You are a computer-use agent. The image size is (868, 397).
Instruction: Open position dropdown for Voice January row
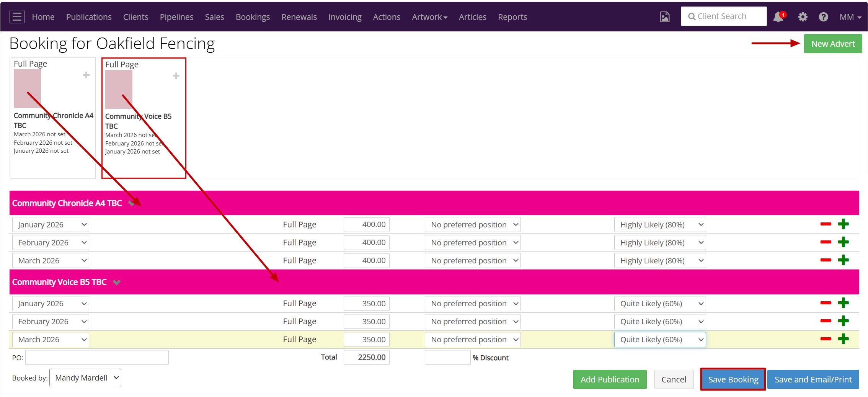point(473,304)
